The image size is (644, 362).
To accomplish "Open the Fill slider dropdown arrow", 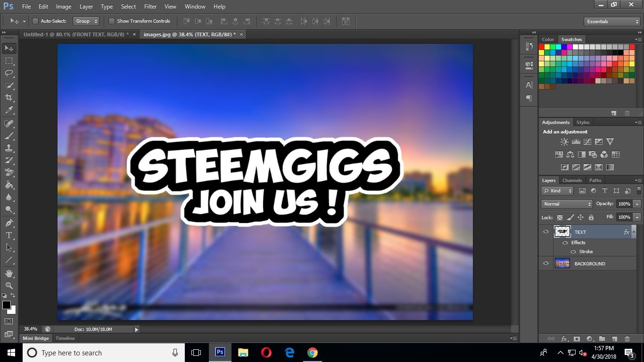I will click(x=637, y=217).
